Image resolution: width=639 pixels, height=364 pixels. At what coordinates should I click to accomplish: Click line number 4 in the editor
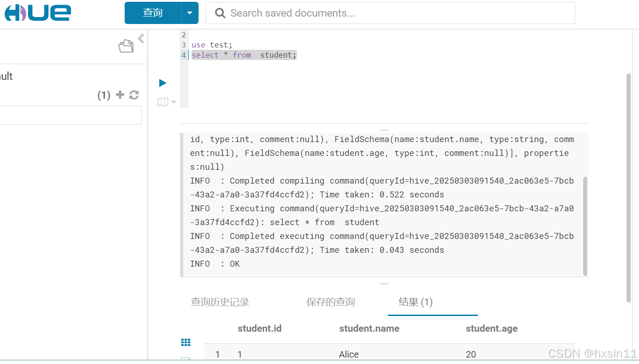tap(184, 54)
